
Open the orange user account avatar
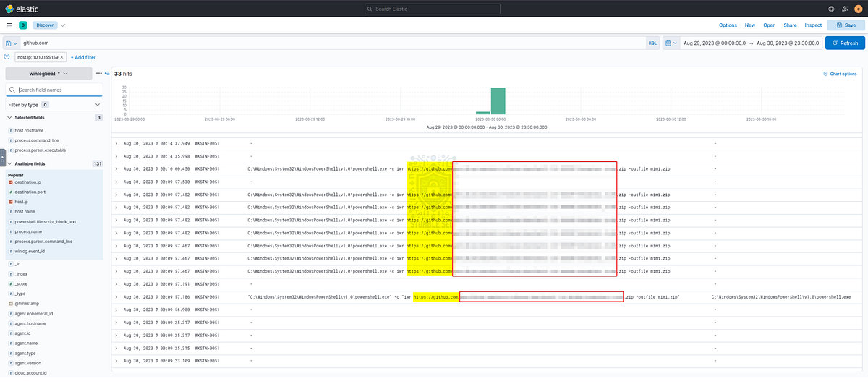[x=858, y=8]
